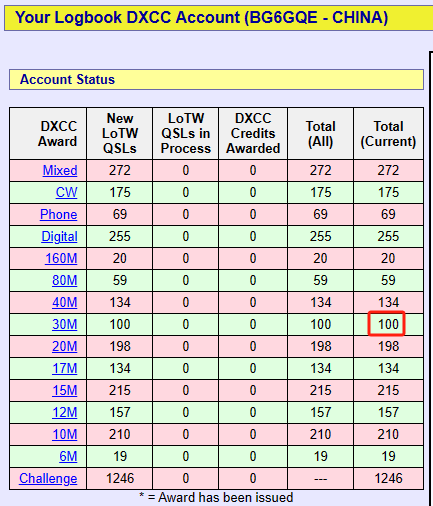This screenshot has height=506, width=433.
Task: Open the 12M band award link
Action: coord(65,412)
